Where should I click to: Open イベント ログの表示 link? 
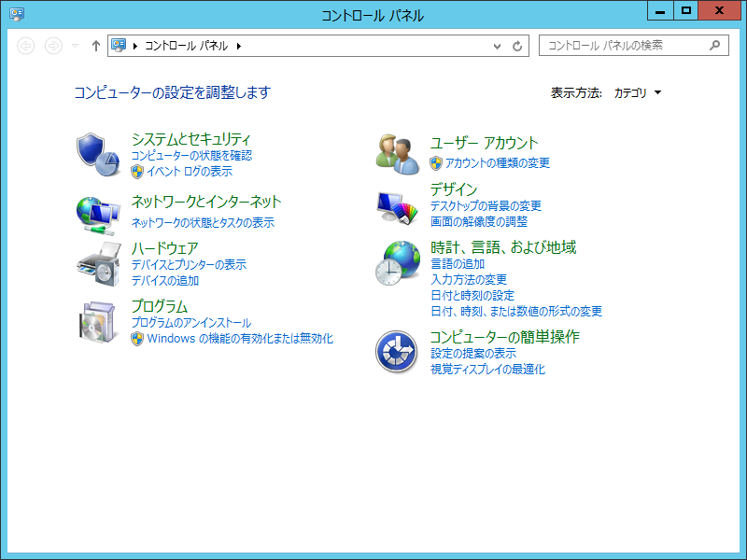(x=190, y=172)
